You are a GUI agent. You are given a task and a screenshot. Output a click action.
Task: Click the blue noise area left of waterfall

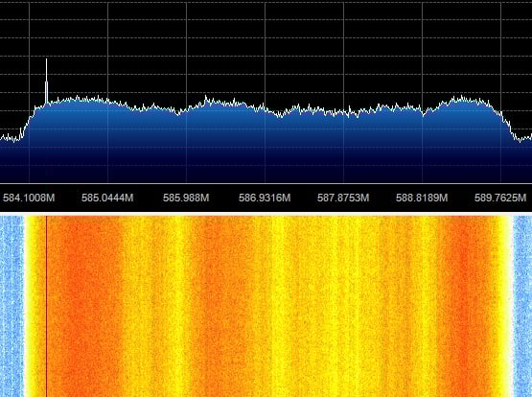[x=12, y=305]
